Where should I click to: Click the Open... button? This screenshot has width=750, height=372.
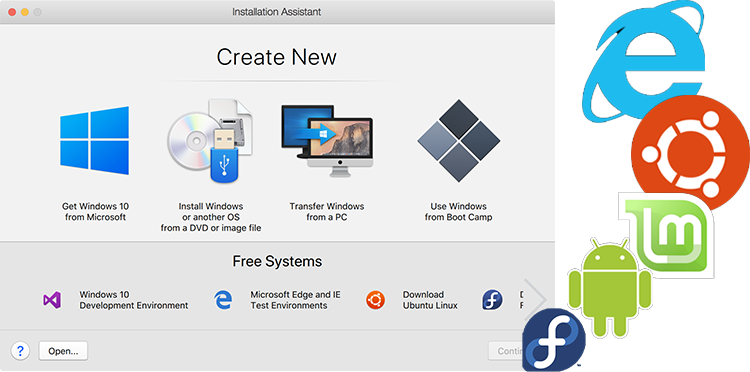point(63,351)
